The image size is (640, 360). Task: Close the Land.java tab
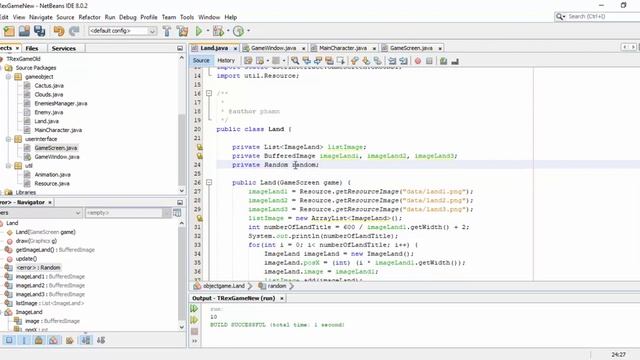236,49
